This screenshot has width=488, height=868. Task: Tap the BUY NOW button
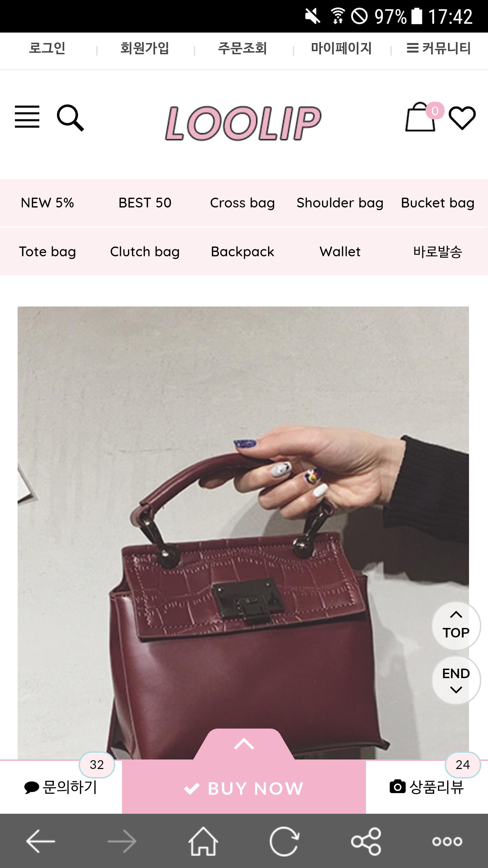pyautogui.click(x=244, y=788)
